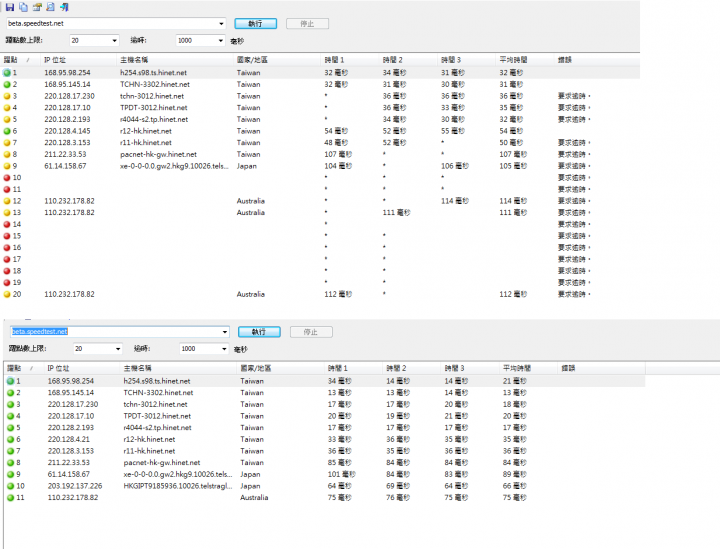Sort lower table by IP 位址 column header
The image size is (720, 549).
[x=82, y=368]
